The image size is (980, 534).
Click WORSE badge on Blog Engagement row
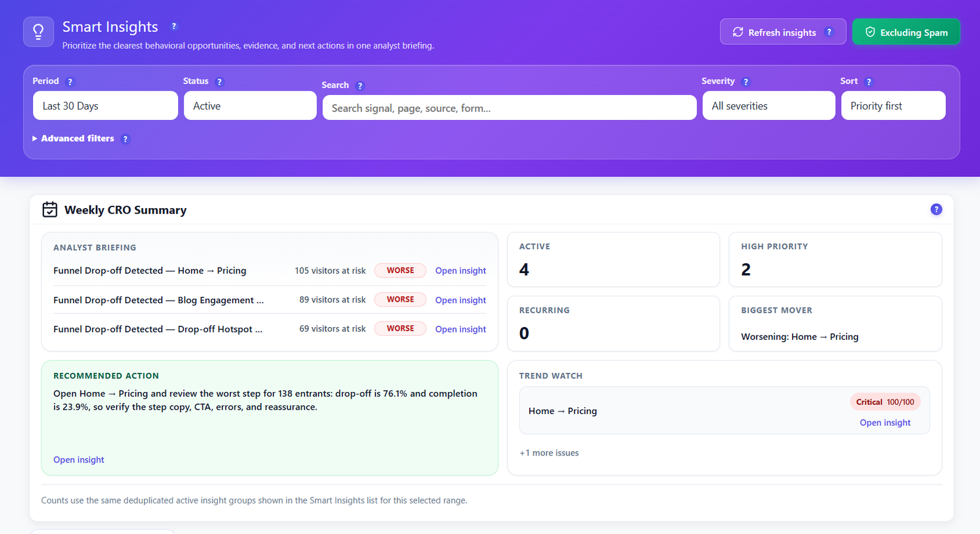(401, 299)
